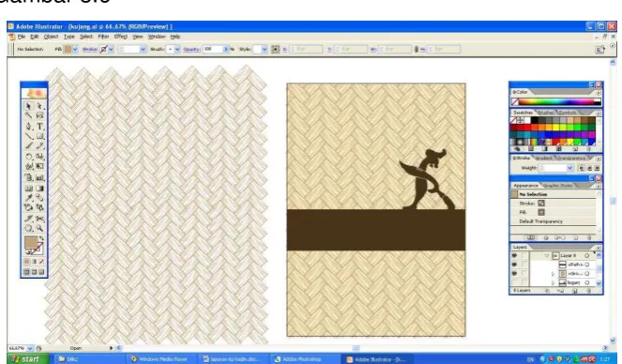The width and height of the screenshot is (622, 364).
Task: Open Windows Media Player taskbar button
Action: [162, 359]
